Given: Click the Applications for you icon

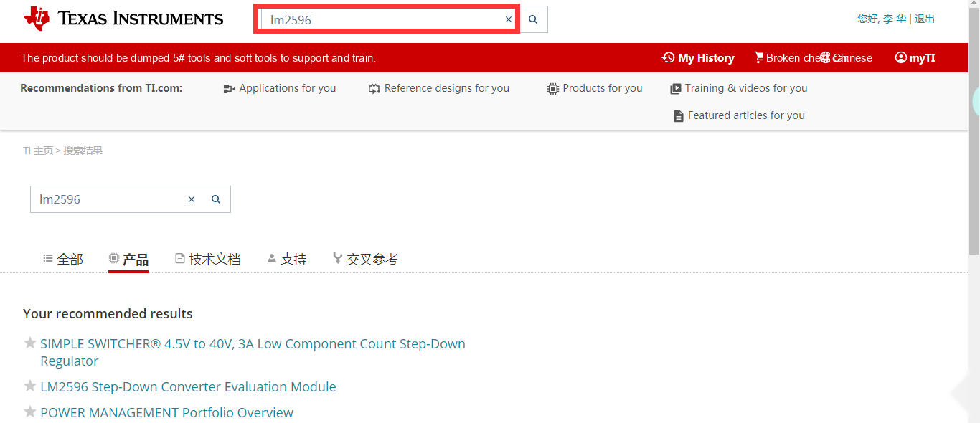Looking at the screenshot, I should [229, 89].
